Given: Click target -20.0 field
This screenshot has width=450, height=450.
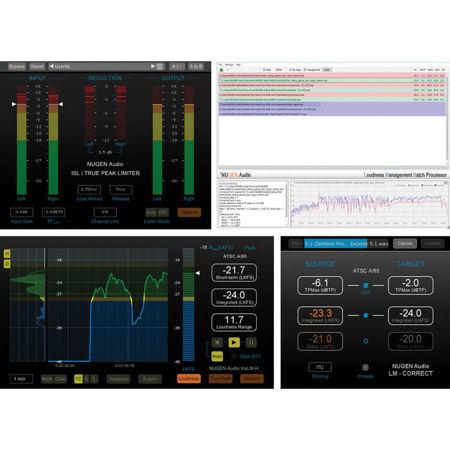Looking at the screenshot, I should click(411, 341).
